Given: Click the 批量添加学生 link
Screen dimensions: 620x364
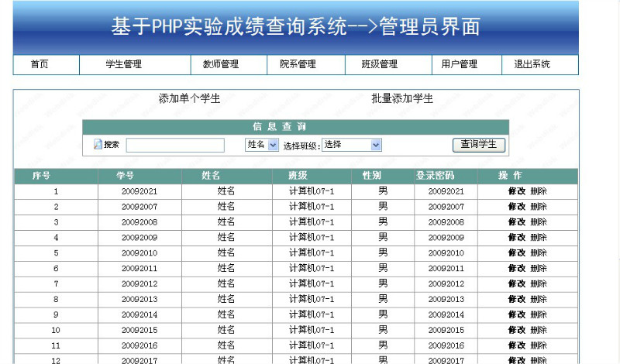Looking at the screenshot, I should click(402, 98).
